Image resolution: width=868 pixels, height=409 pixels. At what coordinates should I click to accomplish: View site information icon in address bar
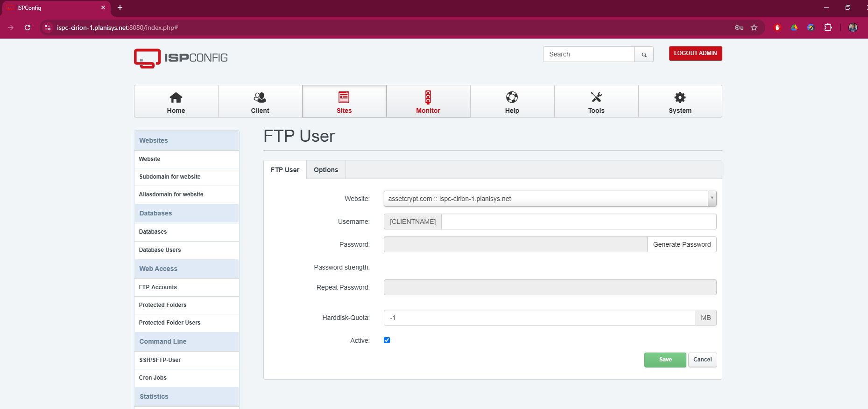point(48,28)
